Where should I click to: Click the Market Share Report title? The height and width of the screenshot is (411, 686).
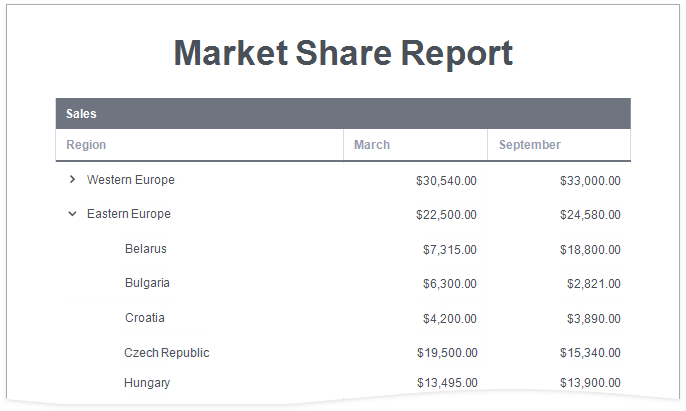click(343, 53)
